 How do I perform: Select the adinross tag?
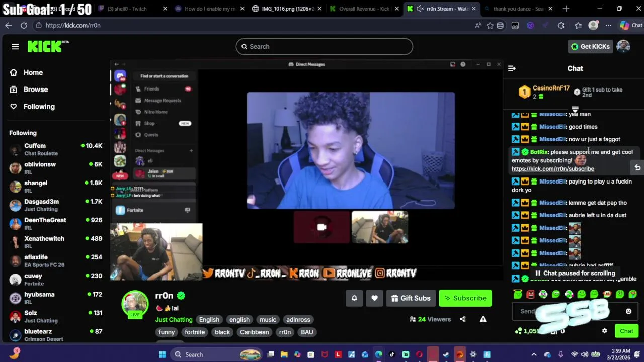point(298,320)
